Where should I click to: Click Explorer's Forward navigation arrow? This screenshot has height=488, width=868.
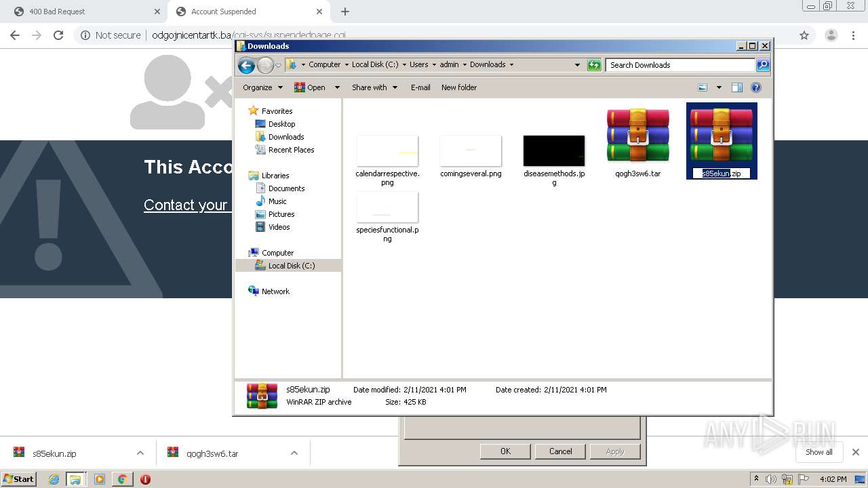pyautogui.click(x=265, y=65)
